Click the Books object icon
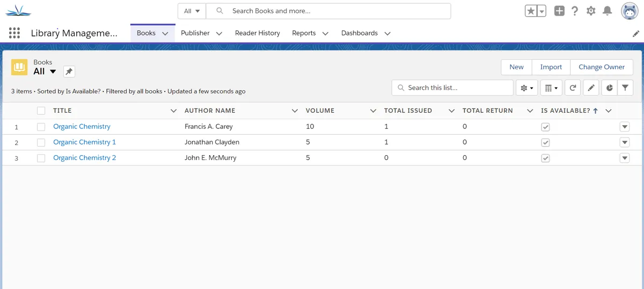 coord(20,67)
